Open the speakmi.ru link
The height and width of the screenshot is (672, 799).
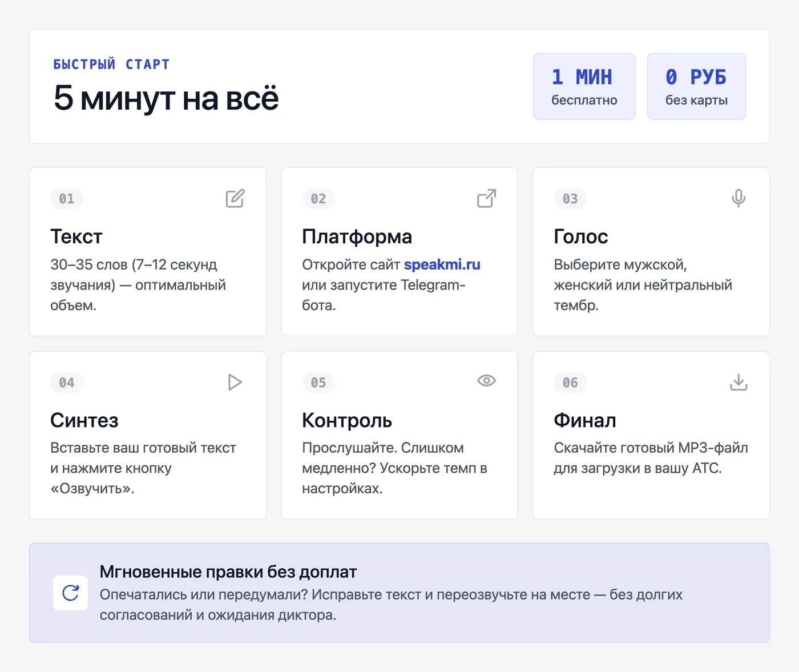point(442,264)
